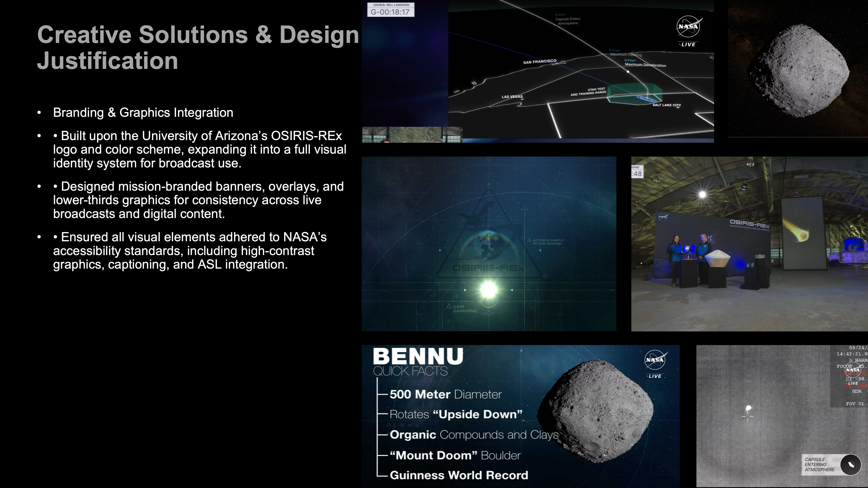
Task: Click the NASA logo on trajectory map
Action: coord(688,27)
